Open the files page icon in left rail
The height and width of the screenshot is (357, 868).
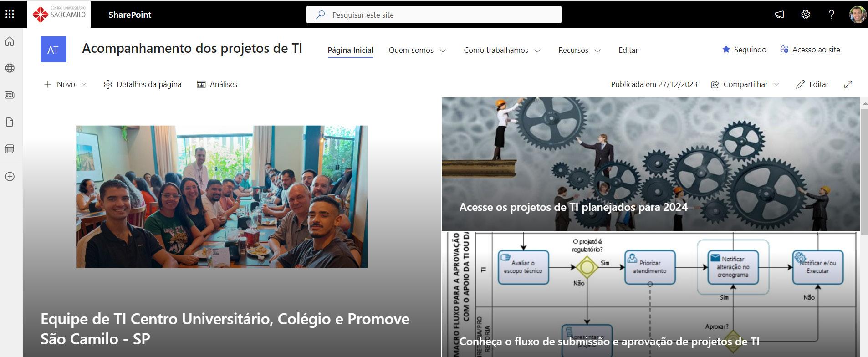tap(10, 122)
